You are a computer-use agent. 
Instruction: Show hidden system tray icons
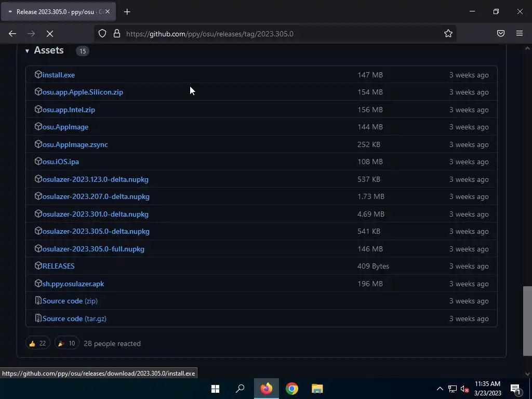click(x=440, y=389)
